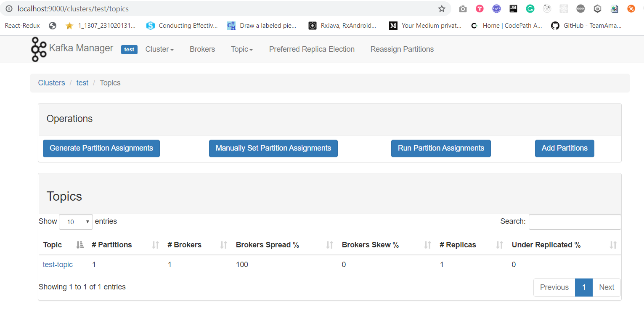The height and width of the screenshot is (334, 644).
Task: Open the pink T extension icon
Action: [x=480, y=9]
